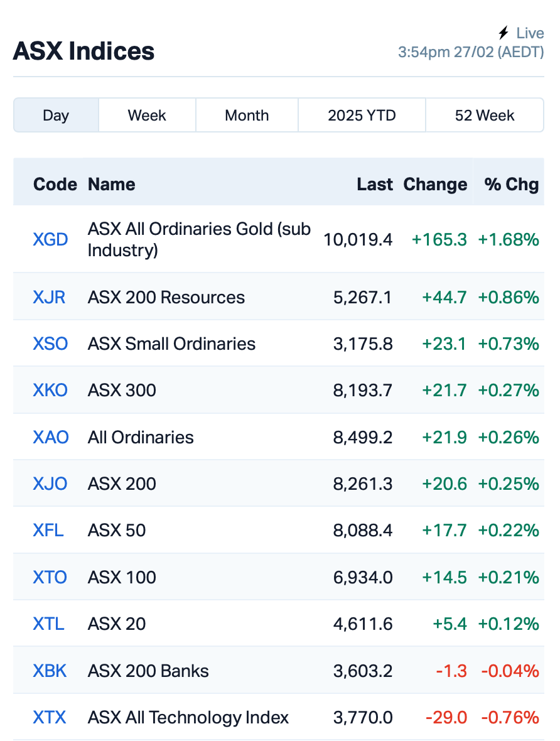Show the 52 Week tab
The image size is (560, 741).
tap(485, 116)
